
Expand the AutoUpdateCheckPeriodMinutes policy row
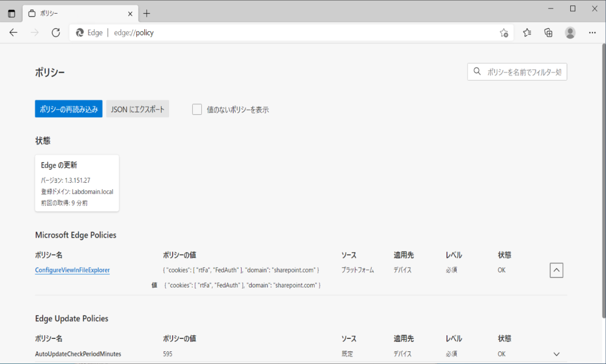557,354
